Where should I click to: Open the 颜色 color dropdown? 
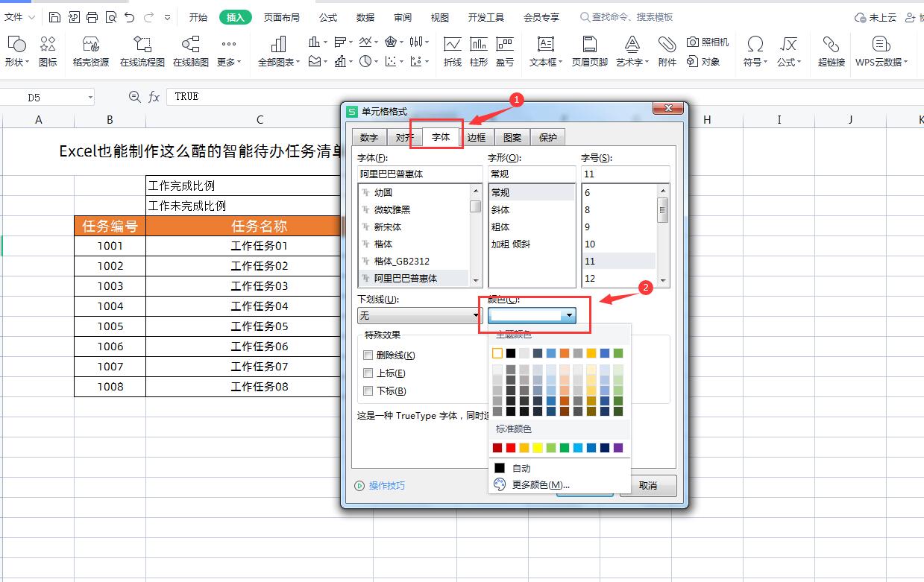click(570, 315)
